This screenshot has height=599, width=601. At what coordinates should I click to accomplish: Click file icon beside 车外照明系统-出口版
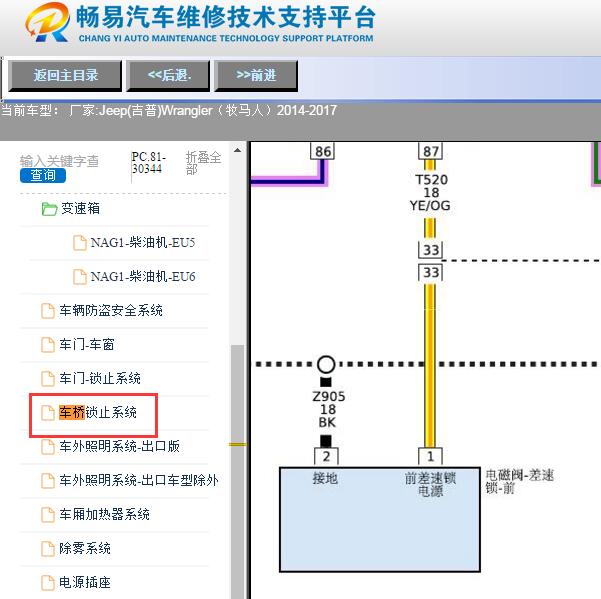point(48,447)
